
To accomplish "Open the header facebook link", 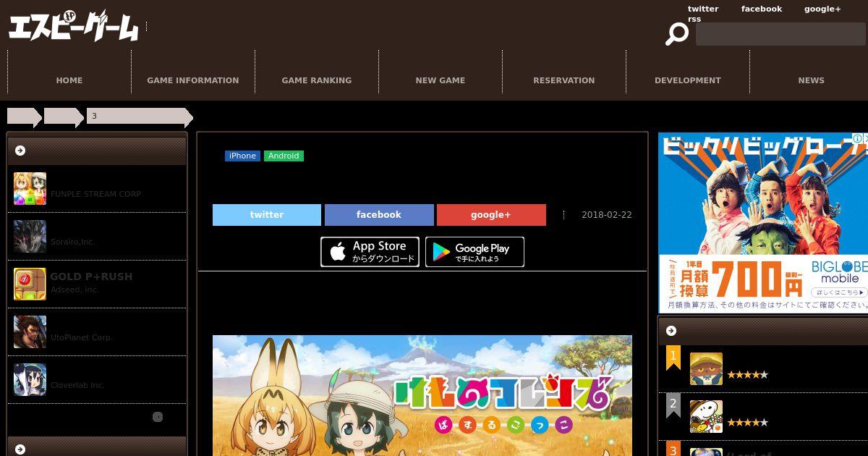I will 762,9.
